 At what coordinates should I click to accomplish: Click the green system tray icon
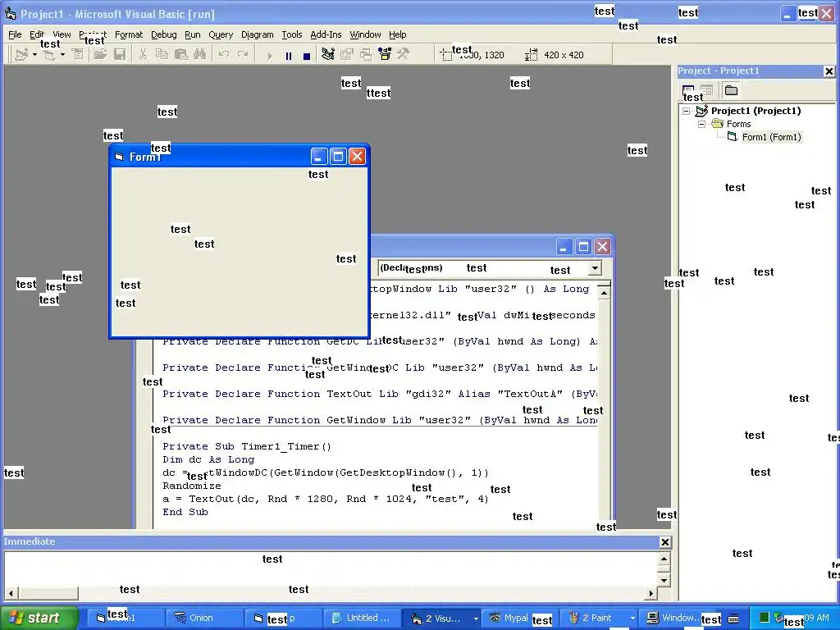point(765,618)
